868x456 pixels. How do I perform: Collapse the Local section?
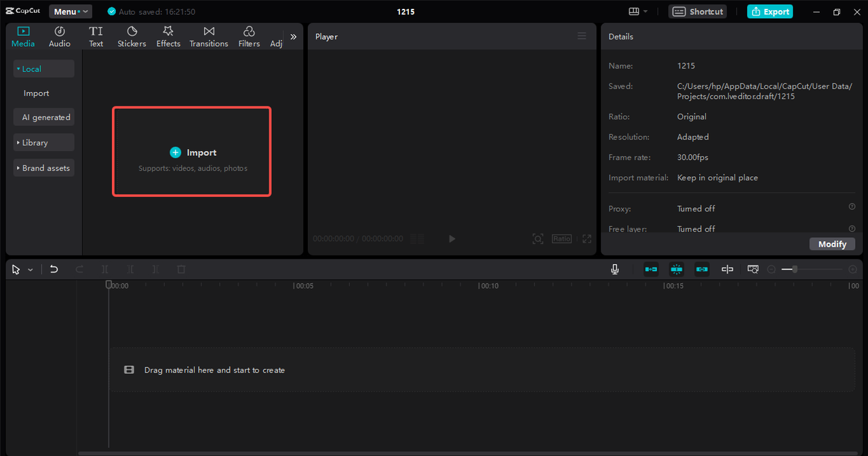click(x=43, y=68)
